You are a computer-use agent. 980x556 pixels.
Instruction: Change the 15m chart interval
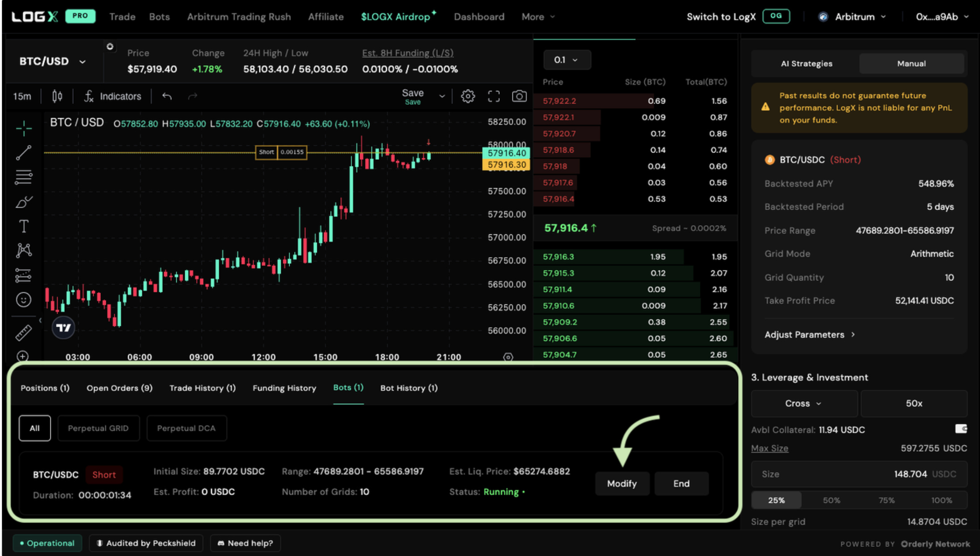[22, 96]
